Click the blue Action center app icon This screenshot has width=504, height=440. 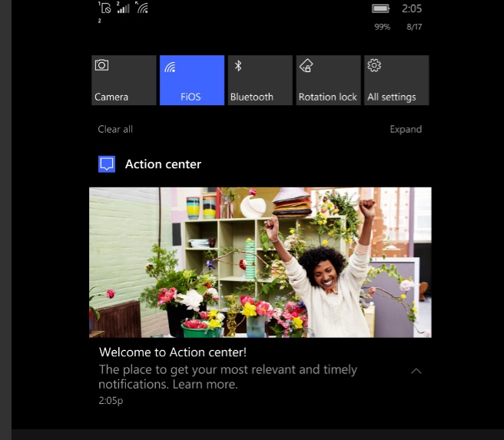[x=107, y=164]
